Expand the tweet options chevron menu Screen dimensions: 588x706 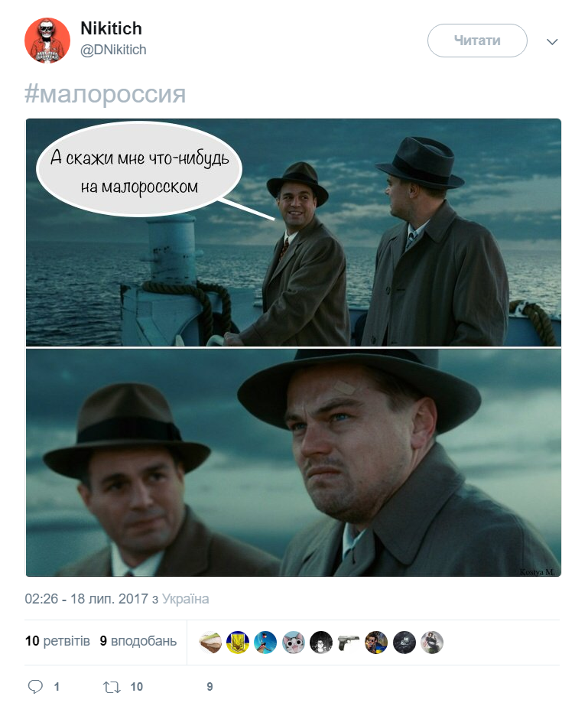coord(552,42)
